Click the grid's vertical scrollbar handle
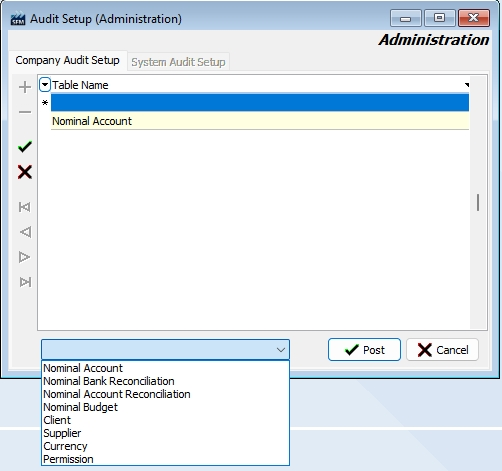Screen dimensions: 502x471 pyautogui.click(x=478, y=202)
